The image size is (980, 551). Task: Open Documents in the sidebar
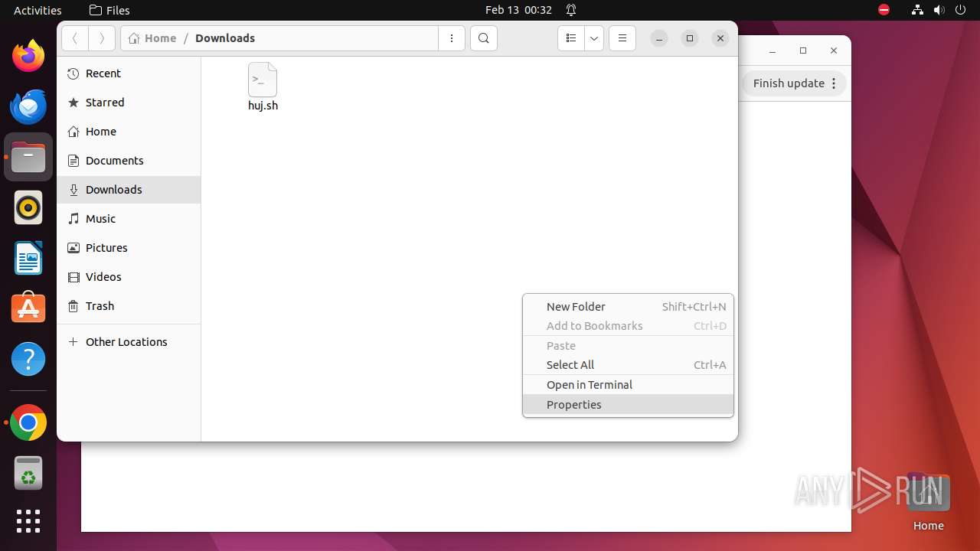pyautogui.click(x=129, y=161)
